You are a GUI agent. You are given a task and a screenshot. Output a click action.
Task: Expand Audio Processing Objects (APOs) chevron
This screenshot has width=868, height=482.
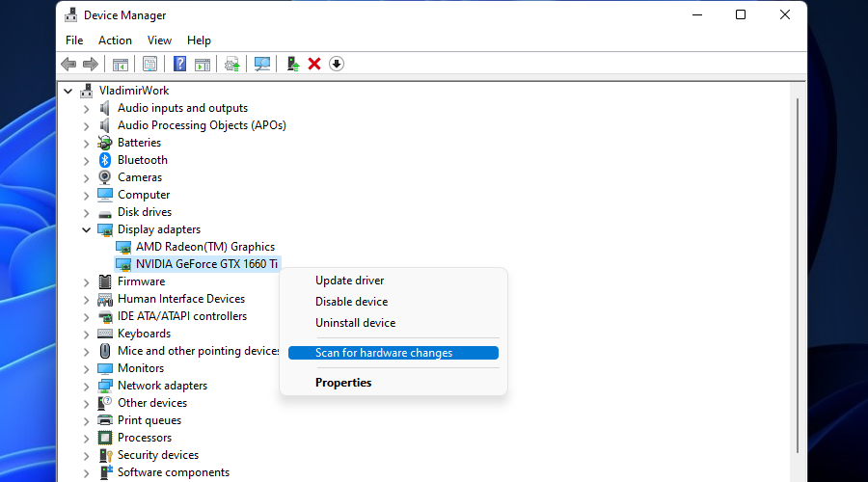pos(87,125)
